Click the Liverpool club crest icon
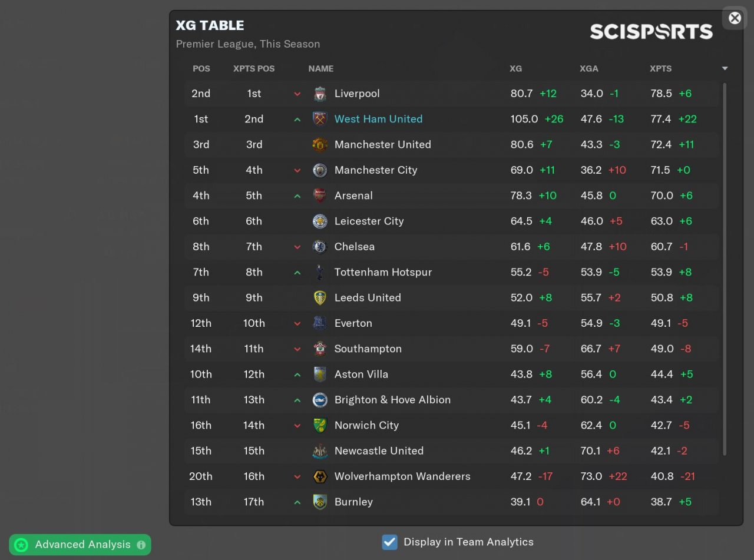 [320, 94]
